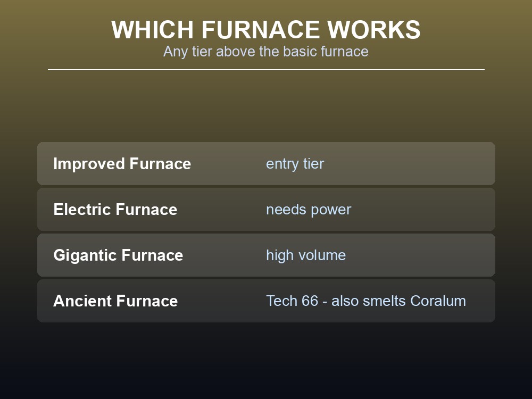Screen dimensions: 532x399
Task: Click 'Tech 66 - also smelts Coralum' text
Action: click(x=366, y=301)
